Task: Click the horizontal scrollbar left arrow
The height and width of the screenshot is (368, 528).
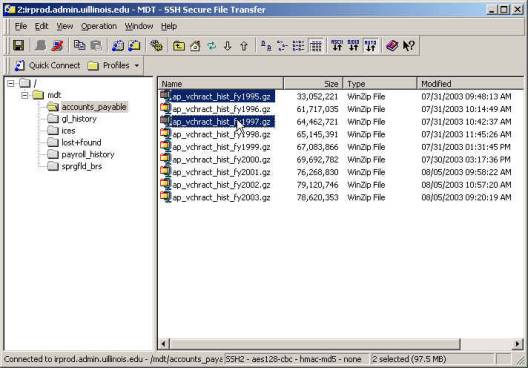Action: pos(164,344)
